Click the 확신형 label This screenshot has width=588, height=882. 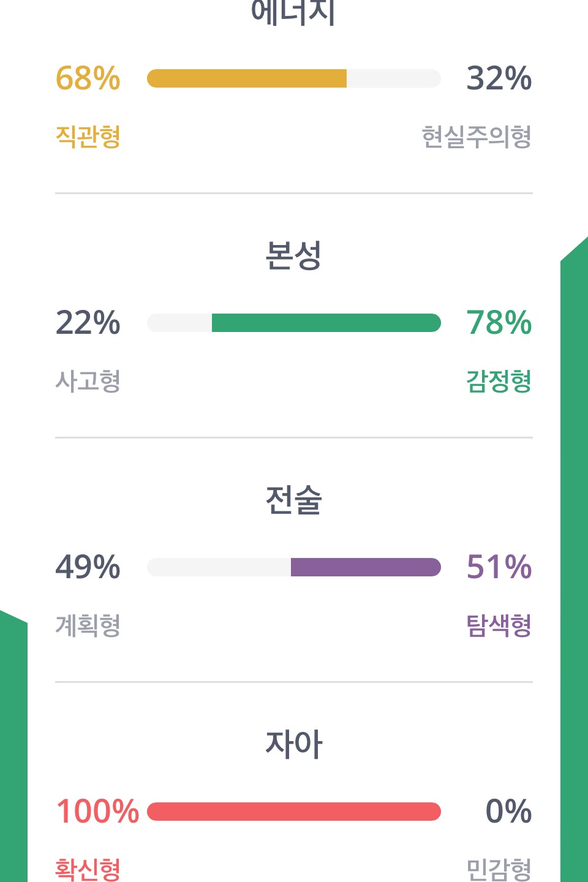click(88, 869)
